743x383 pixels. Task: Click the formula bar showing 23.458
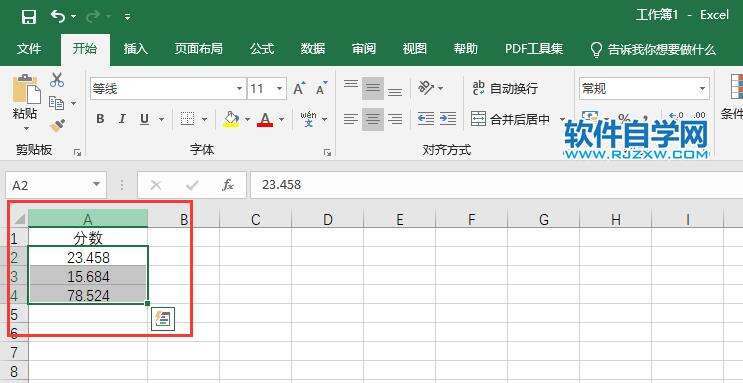(497, 185)
